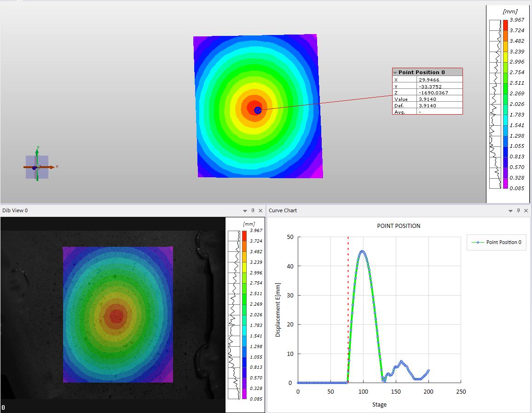This screenshot has width=532, height=413.
Task: Close the Curve Chart panel
Action: pyautogui.click(x=526, y=210)
